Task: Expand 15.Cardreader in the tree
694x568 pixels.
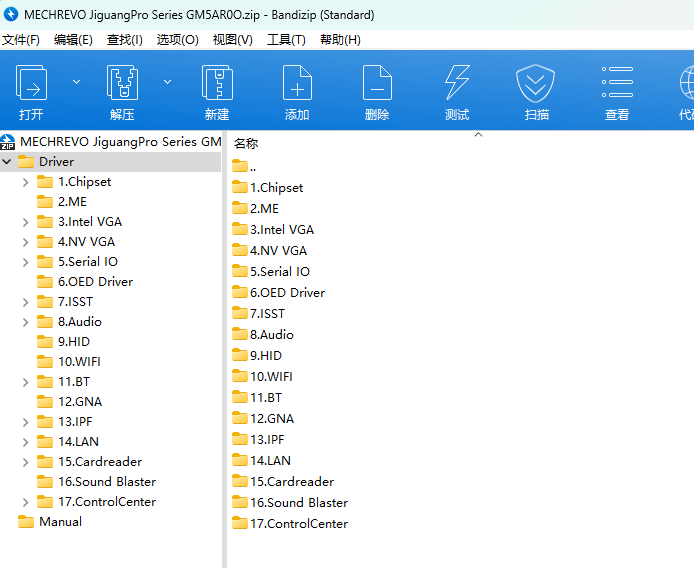Action: [x=26, y=462]
